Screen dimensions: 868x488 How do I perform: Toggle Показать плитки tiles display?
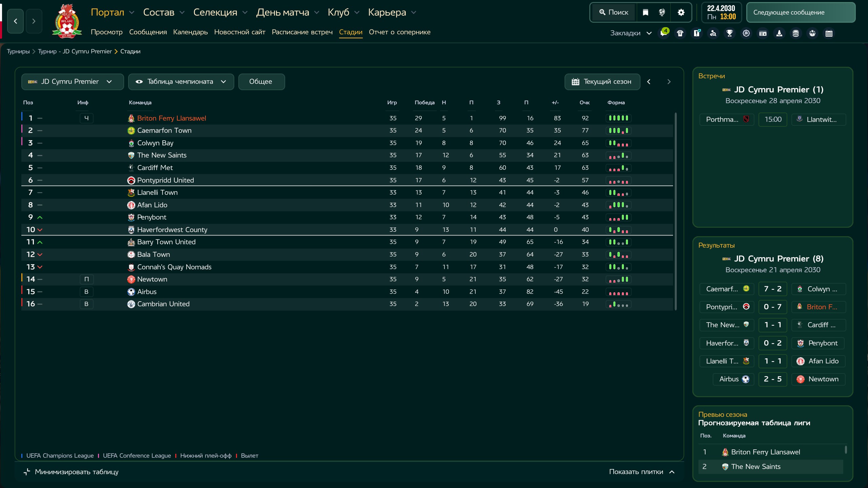pyautogui.click(x=642, y=472)
